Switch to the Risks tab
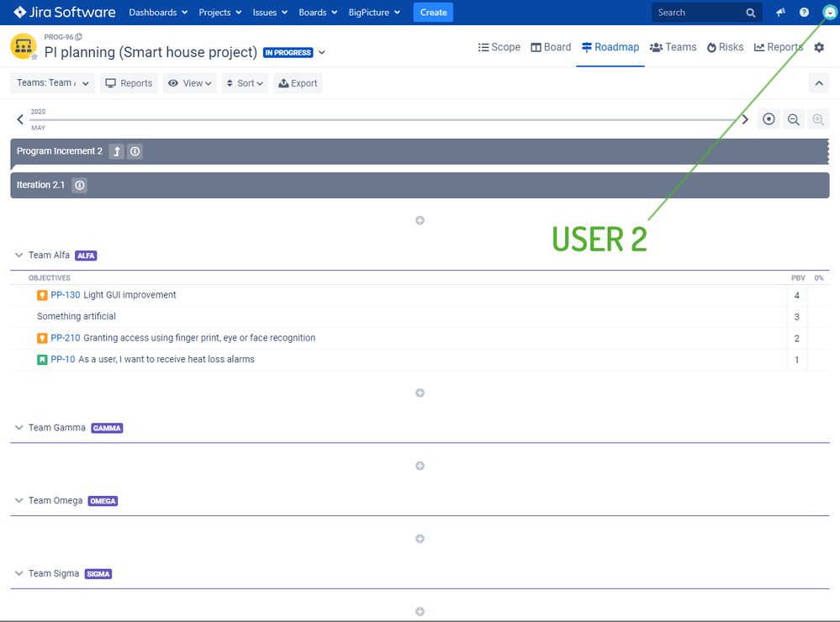 pos(725,47)
